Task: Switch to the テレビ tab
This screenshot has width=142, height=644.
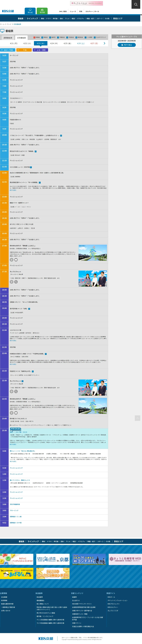Action: point(30,11)
